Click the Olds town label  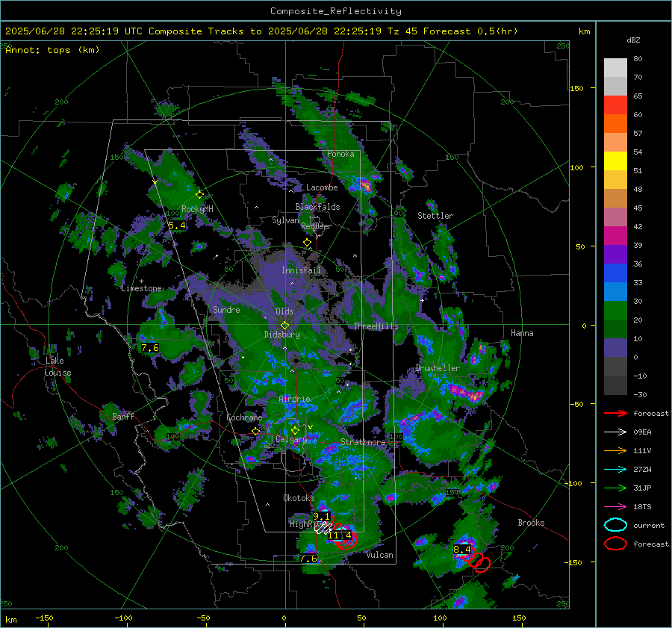(284, 311)
